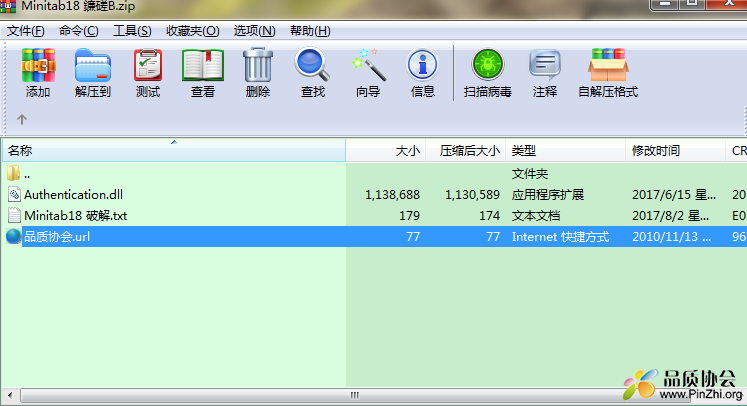Click size 179 of the txt file
The height and width of the screenshot is (406, 747).
tap(409, 216)
